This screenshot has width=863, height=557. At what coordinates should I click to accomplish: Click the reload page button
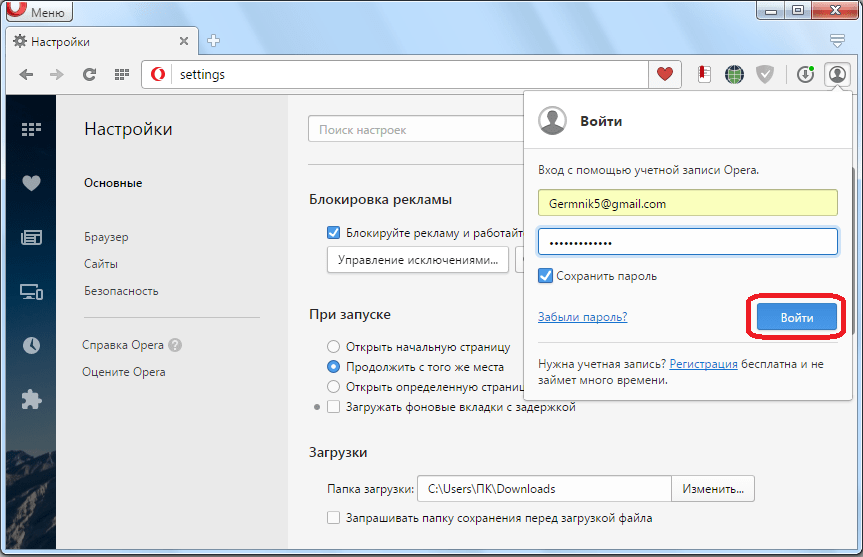pyautogui.click(x=89, y=74)
